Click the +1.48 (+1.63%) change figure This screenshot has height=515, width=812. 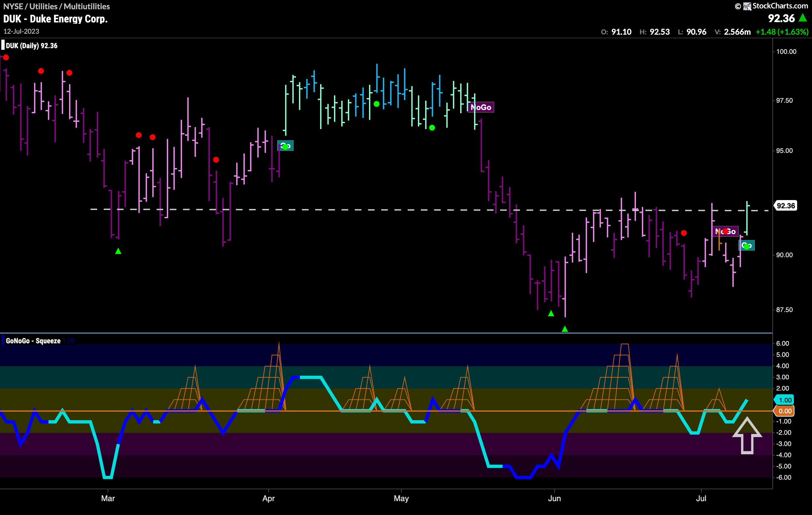pos(782,32)
